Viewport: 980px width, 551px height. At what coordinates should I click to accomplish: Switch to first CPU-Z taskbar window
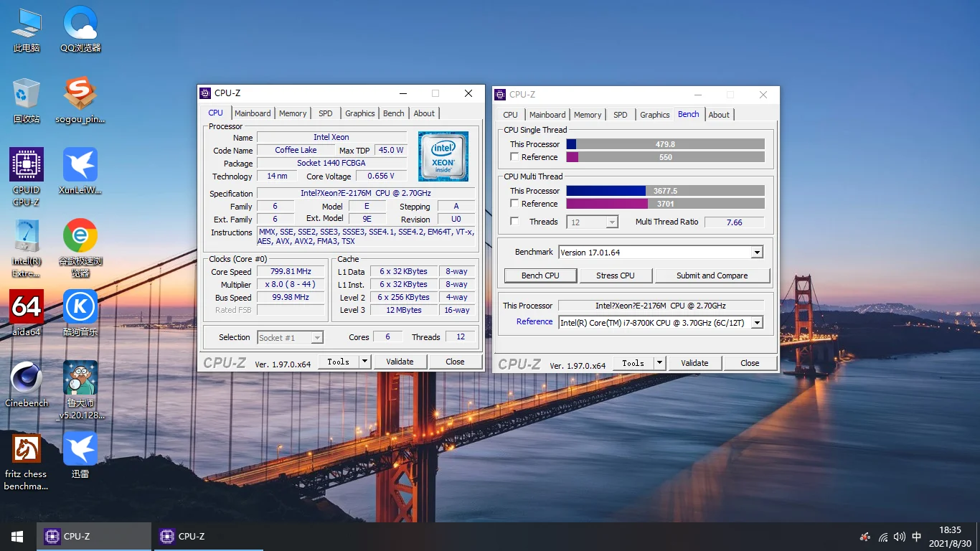(94, 537)
